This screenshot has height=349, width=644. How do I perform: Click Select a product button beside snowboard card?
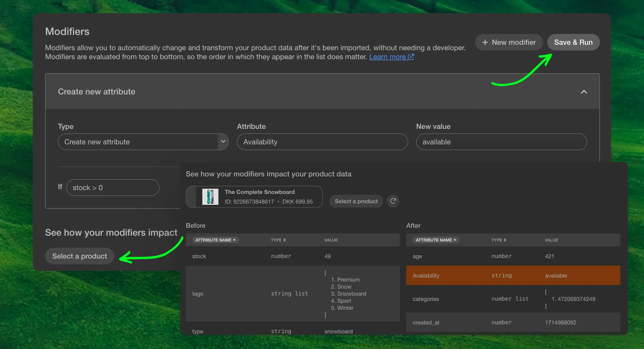click(356, 201)
